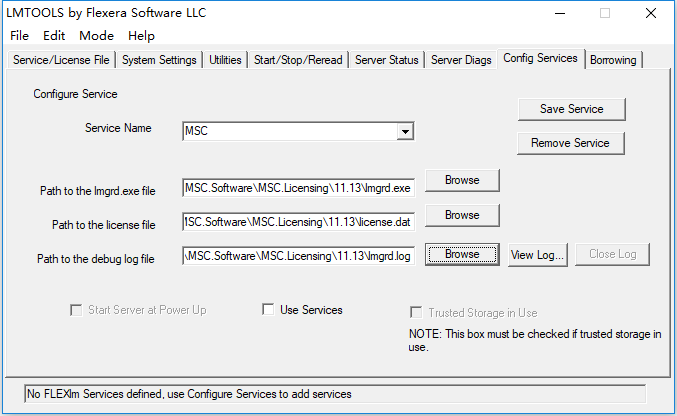Click the lmgrd.exe path input field
This screenshot has width=677, height=416.
click(298, 188)
